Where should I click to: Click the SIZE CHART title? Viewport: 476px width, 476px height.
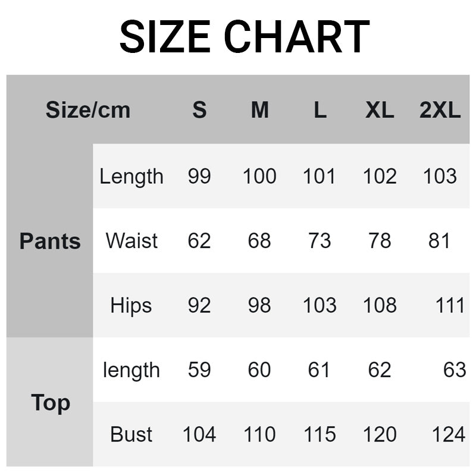pyautogui.click(x=244, y=37)
